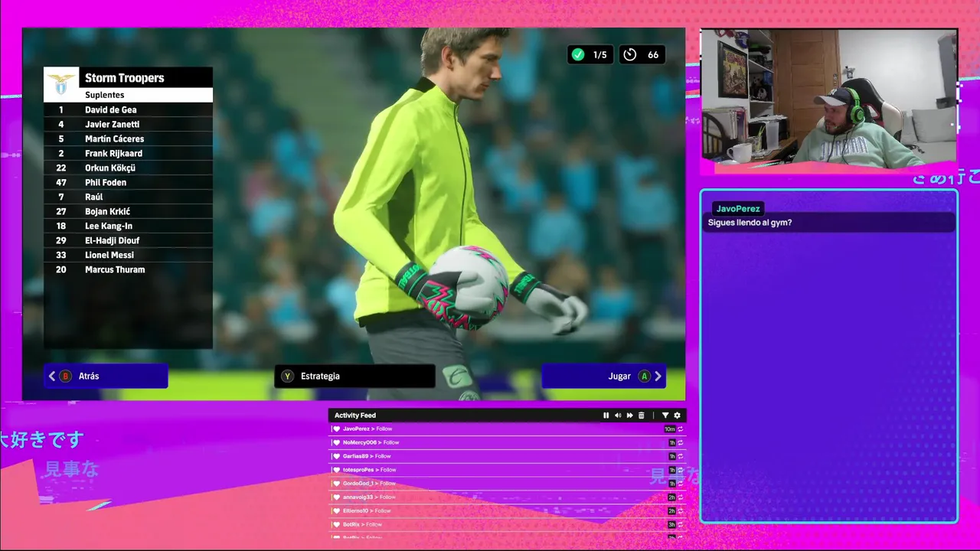Click the left chevron beside Atrás
The width and height of the screenshot is (980, 551).
tap(52, 376)
